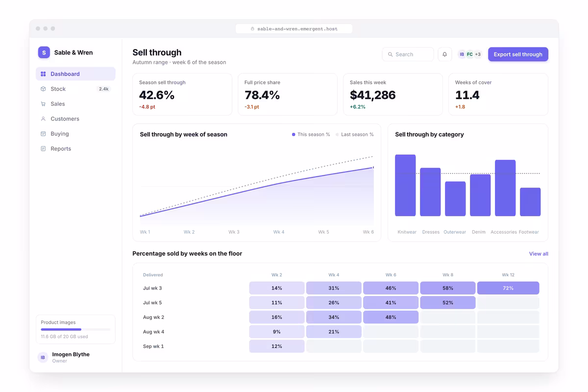Click the Delivered column header
This screenshot has height=392, width=588.
point(153,275)
